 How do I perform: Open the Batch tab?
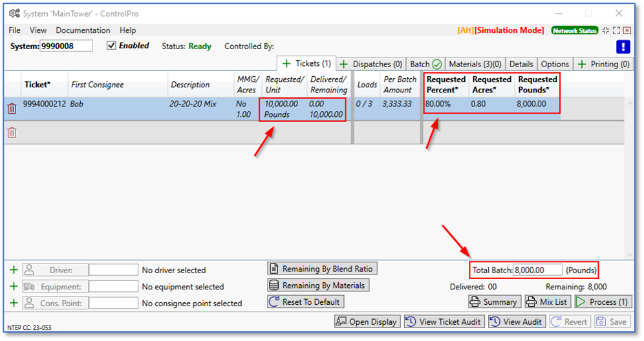(425, 64)
